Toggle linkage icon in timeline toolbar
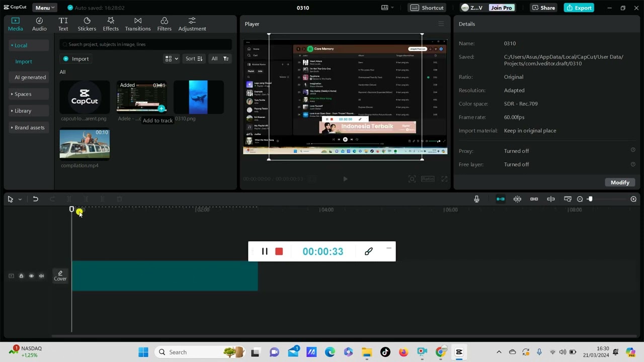Image resolution: width=644 pixels, height=362 pixels. point(534,199)
